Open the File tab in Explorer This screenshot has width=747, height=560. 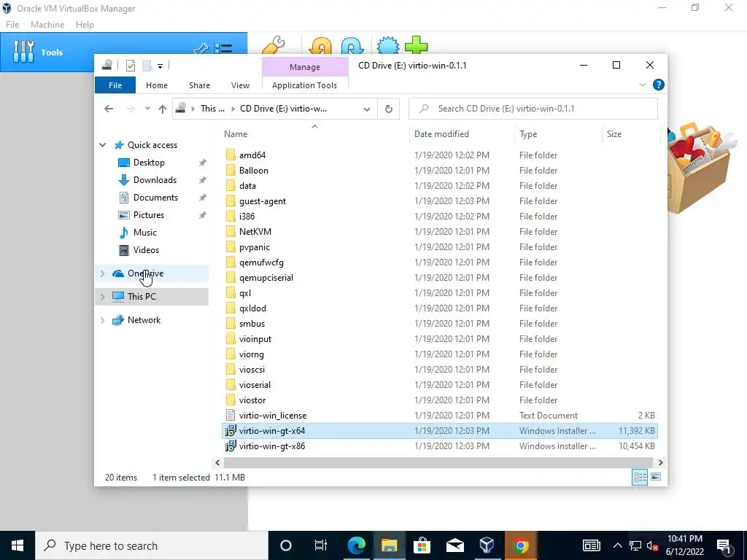click(115, 85)
